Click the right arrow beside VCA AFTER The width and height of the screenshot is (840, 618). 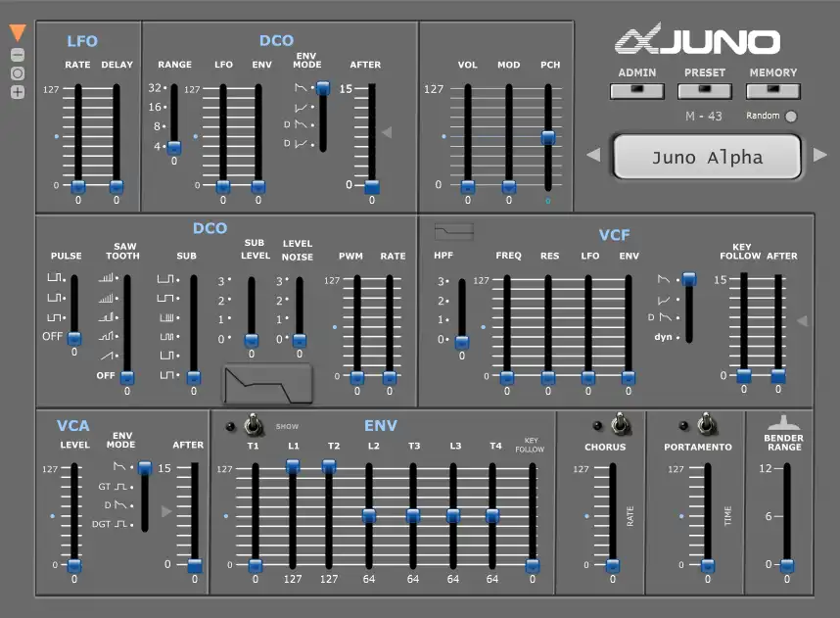click(166, 511)
